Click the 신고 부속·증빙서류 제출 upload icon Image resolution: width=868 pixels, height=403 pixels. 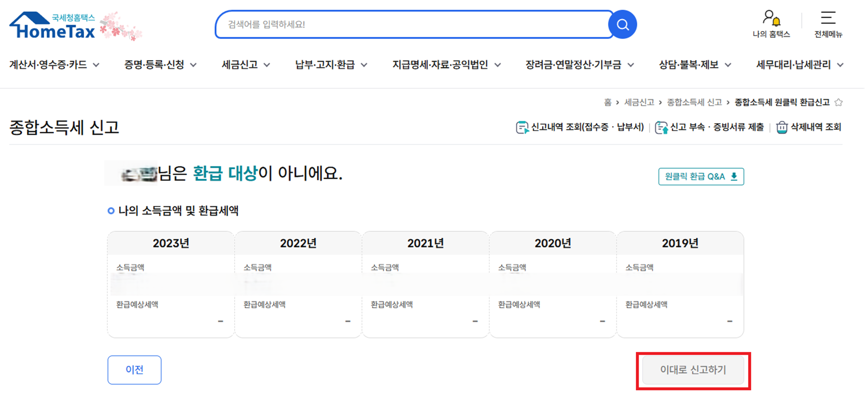(x=661, y=128)
